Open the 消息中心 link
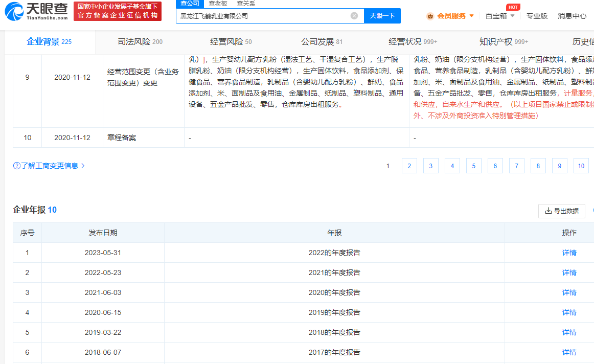 572,16
